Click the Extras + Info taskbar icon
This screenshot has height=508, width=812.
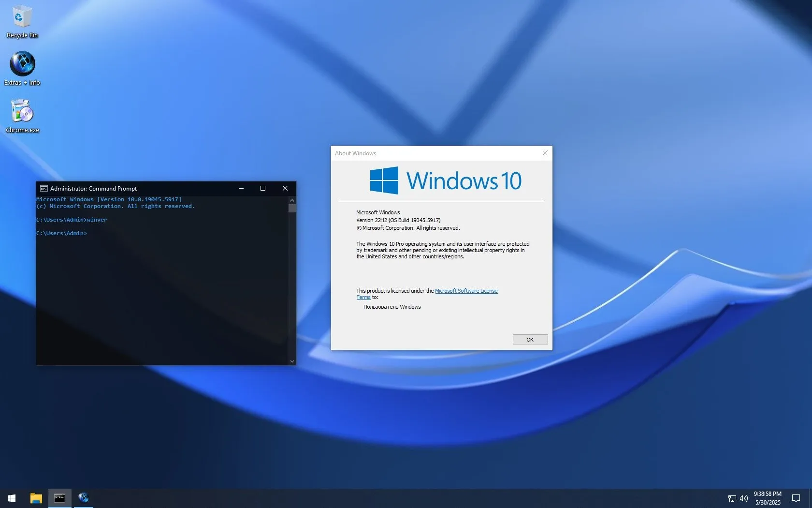(83, 498)
